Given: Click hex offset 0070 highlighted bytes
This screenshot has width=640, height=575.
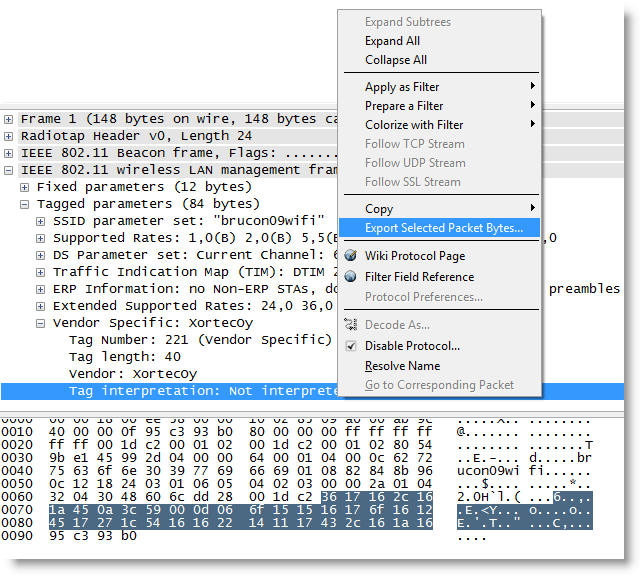Looking at the screenshot, I should pos(241,510).
